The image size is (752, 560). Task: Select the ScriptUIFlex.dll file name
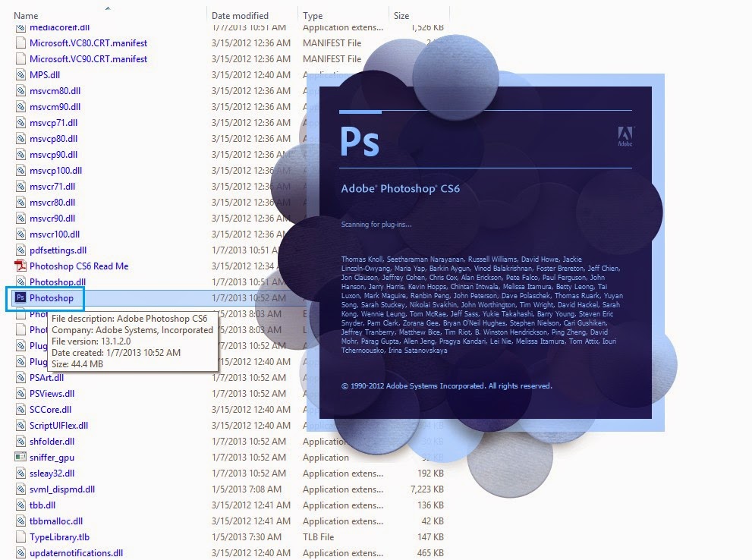point(59,425)
